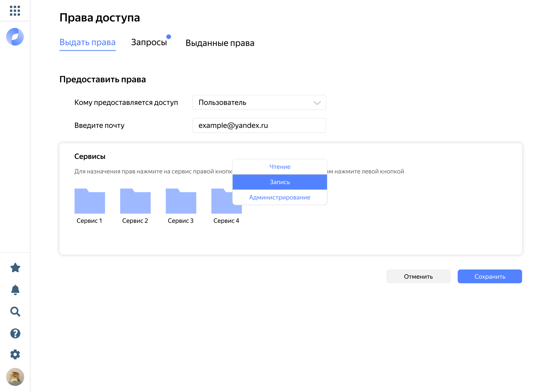Click the email input field
The image size is (552, 392).
coord(259,125)
